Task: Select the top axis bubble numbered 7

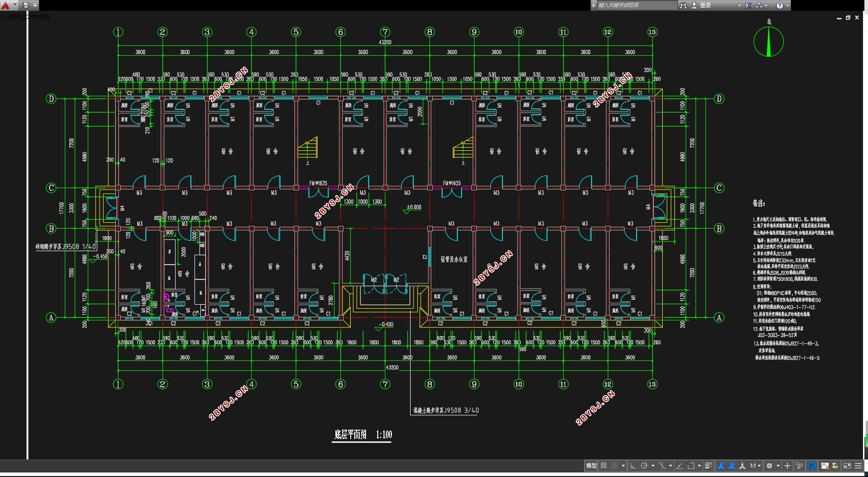Action: pyautogui.click(x=385, y=32)
